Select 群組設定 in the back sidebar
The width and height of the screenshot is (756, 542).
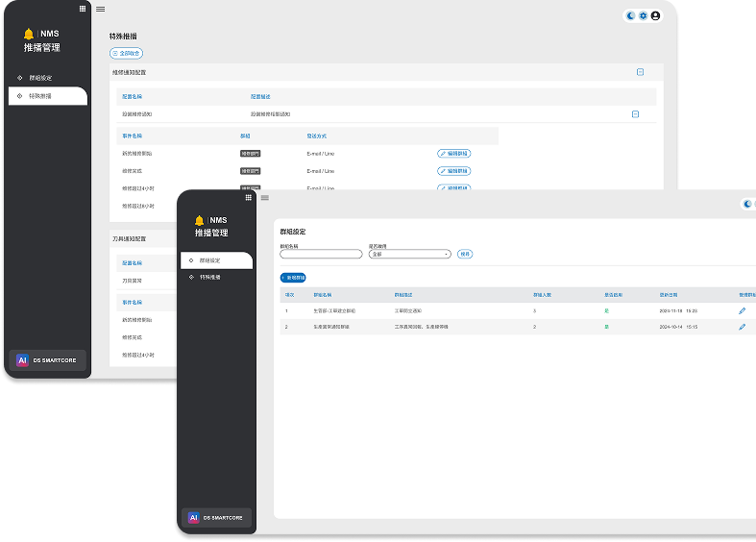coord(40,77)
